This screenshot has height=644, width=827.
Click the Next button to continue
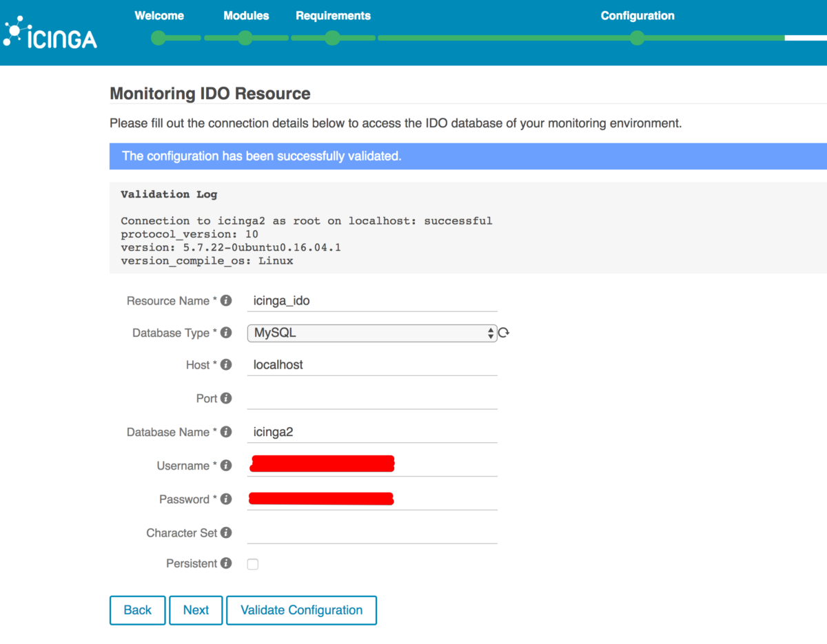pyautogui.click(x=196, y=610)
